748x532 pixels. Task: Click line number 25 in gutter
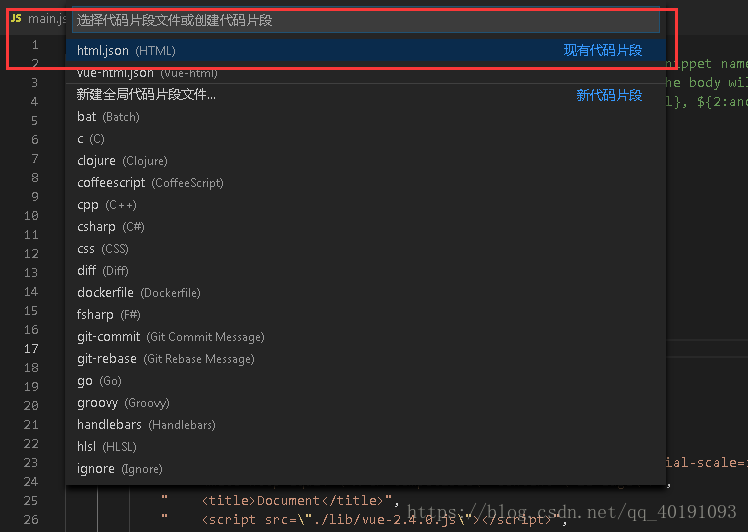tap(31, 501)
